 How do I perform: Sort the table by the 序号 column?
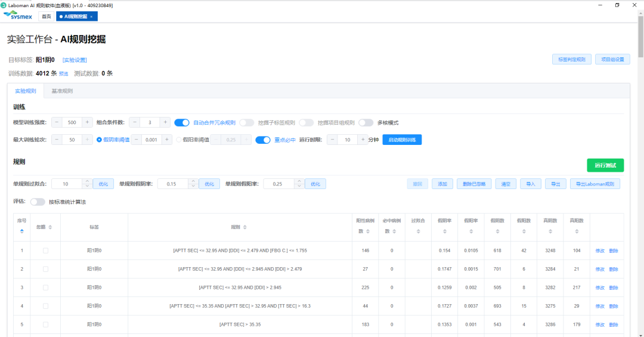pos(22,231)
